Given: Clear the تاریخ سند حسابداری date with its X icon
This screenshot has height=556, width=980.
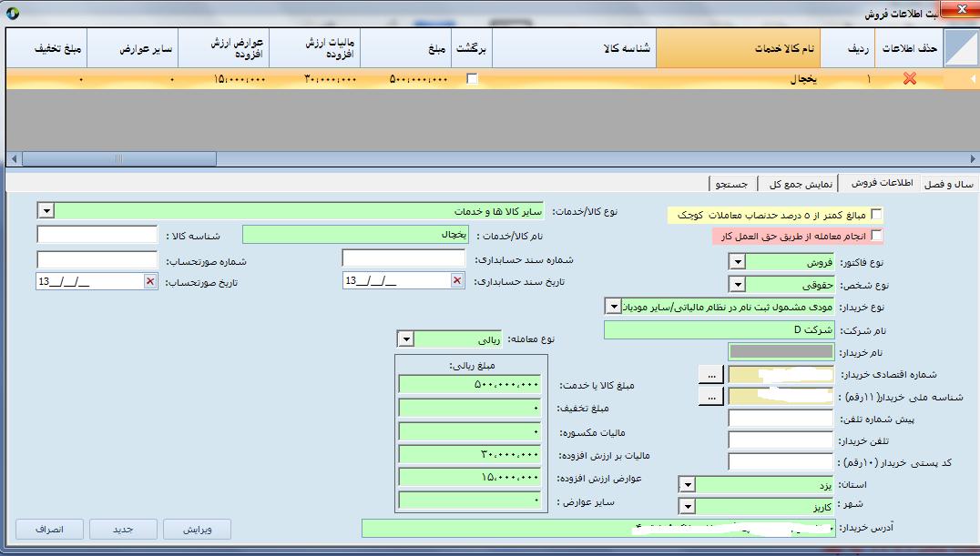Looking at the screenshot, I should click(x=456, y=281).
